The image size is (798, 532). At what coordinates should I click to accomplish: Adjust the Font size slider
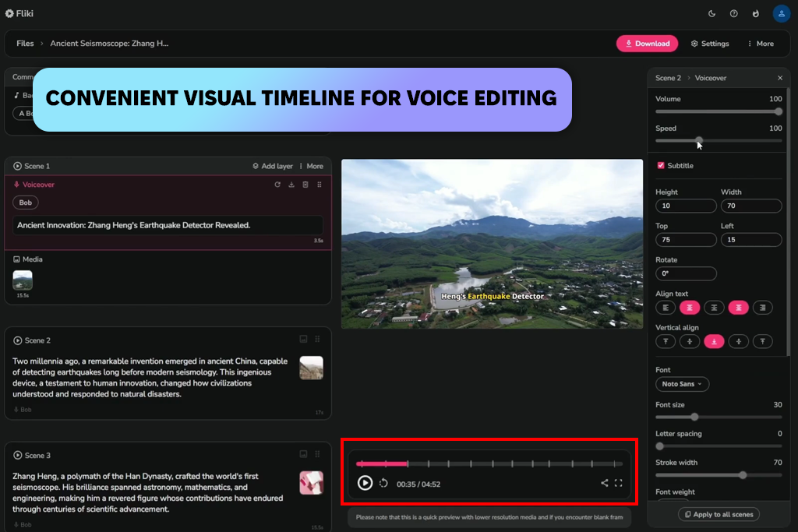click(719, 417)
